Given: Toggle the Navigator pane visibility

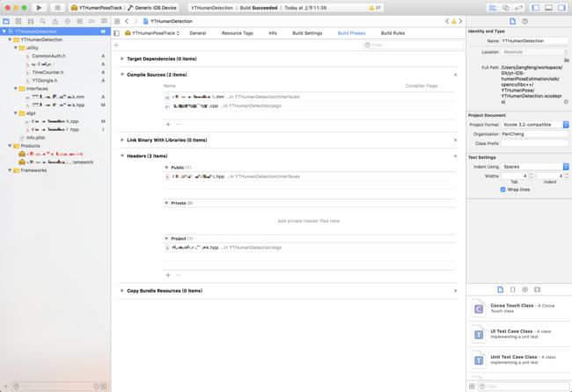Looking at the screenshot, I should click(x=535, y=8).
